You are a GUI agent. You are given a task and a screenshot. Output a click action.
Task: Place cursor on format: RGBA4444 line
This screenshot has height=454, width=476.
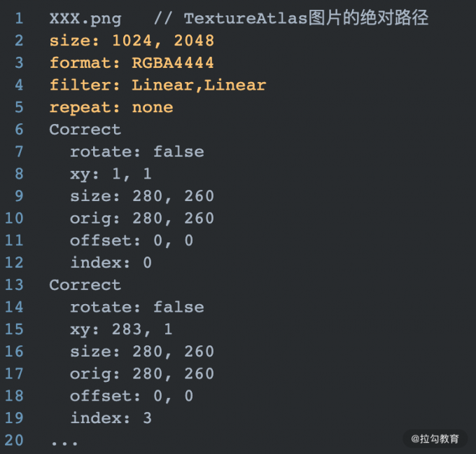pos(132,63)
